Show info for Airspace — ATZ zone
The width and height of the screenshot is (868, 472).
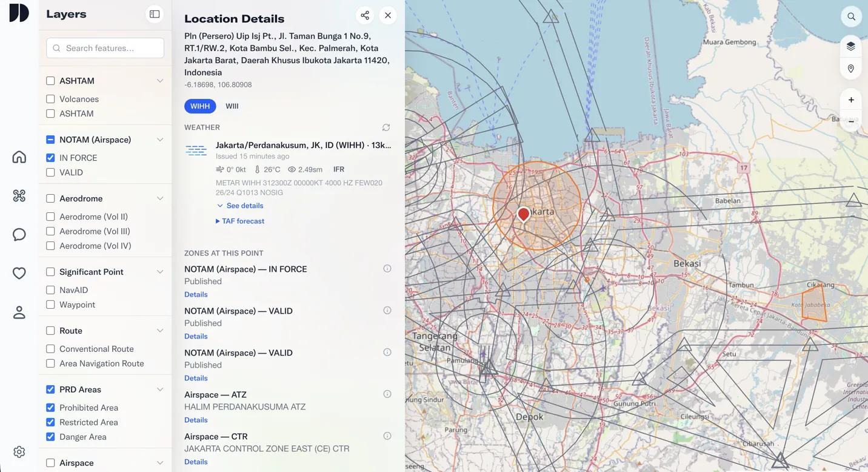[387, 394]
